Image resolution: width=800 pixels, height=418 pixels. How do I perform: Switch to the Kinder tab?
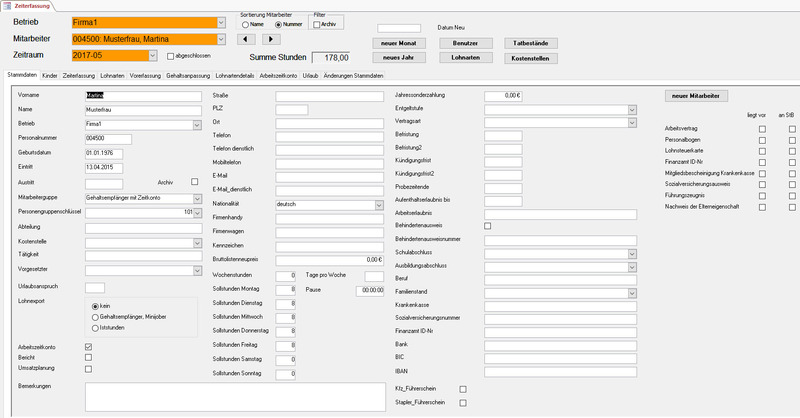point(50,76)
